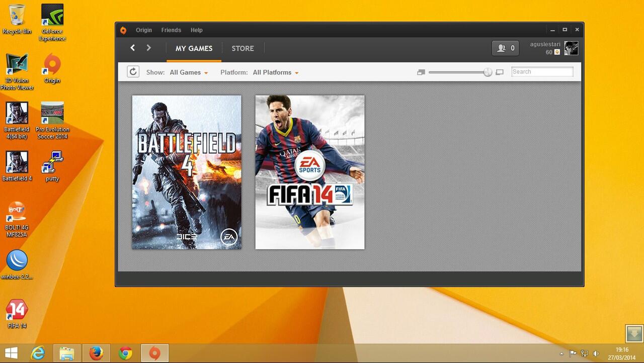Refresh the game library
This screenshot has width=644, height=363.
pos(133,72)
